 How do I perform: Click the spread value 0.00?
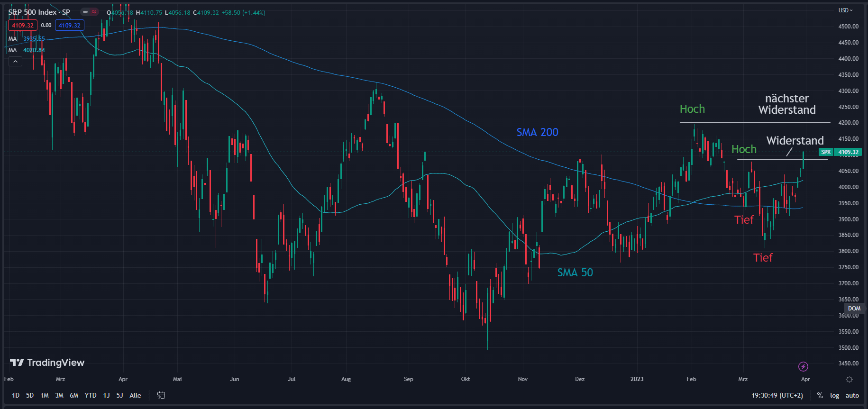point(46,26)
